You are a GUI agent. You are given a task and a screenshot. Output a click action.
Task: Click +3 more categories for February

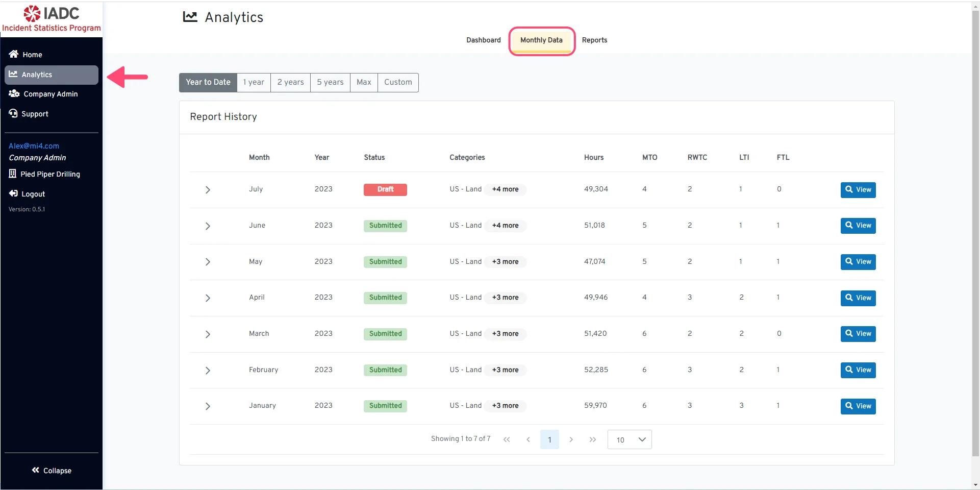505,370
